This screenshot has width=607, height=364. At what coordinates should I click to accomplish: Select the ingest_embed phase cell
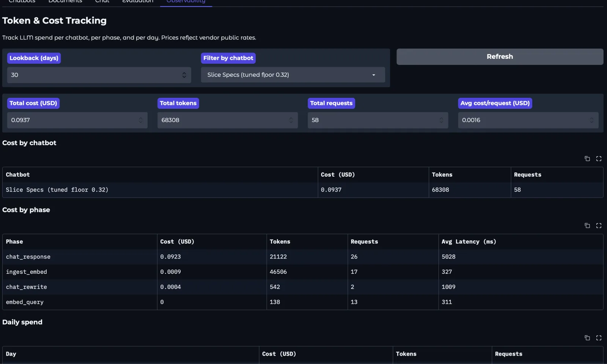[x=80, y=272]
